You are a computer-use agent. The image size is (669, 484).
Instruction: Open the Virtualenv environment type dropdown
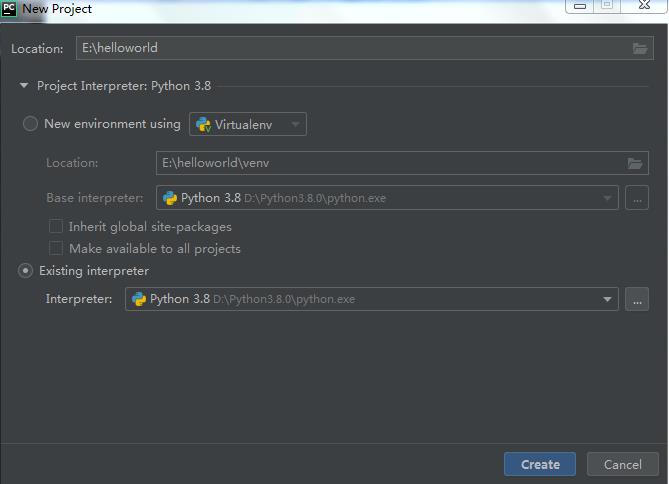247,124
